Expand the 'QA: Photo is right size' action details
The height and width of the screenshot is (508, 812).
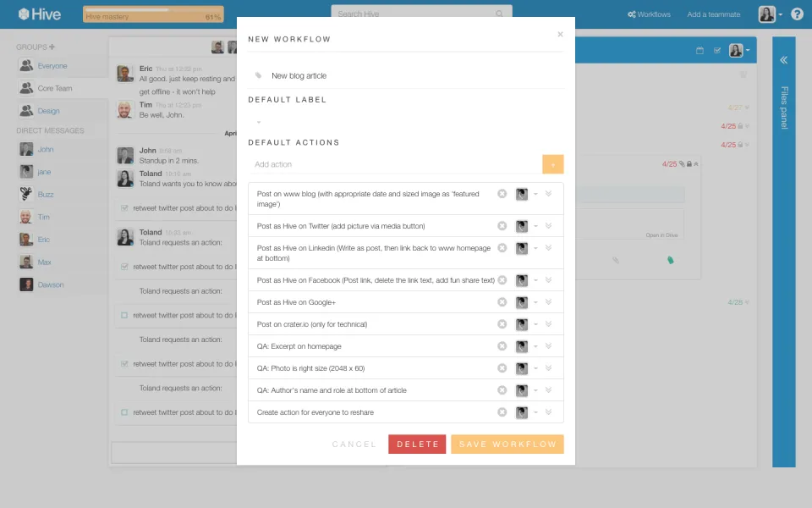pyautogui.click(x=548, y=368)
